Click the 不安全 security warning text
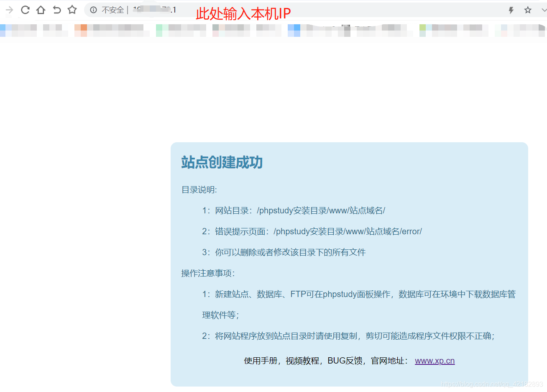547x392 pixels. click(112, 10)
